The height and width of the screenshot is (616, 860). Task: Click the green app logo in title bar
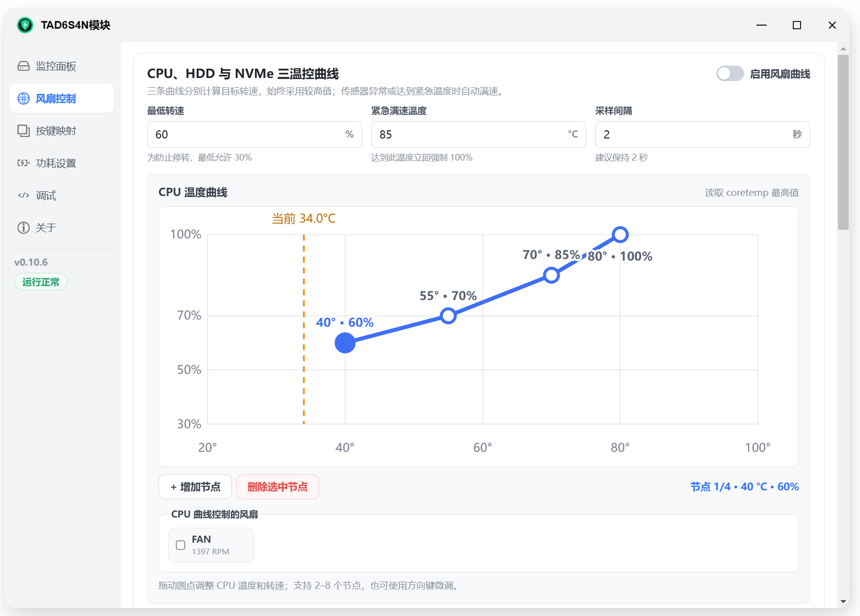(x=25, y=25)
